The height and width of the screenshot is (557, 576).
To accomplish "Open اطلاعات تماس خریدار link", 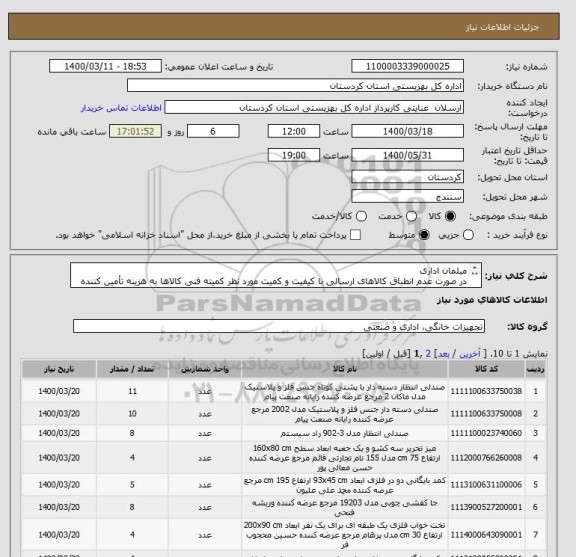I will click(121, 108).
